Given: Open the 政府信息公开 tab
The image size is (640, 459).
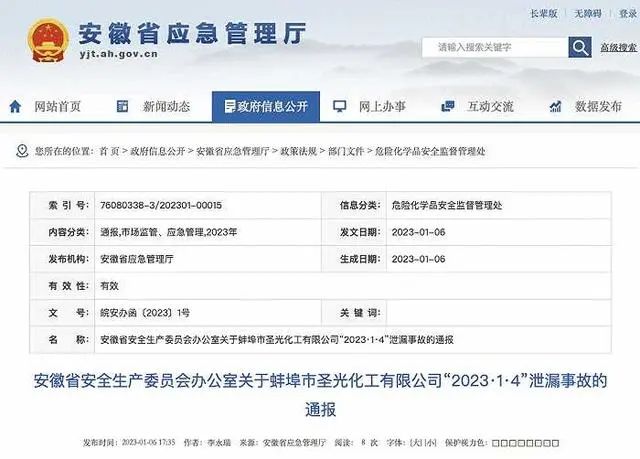Looking at the screenshot, I should [260, 106].
